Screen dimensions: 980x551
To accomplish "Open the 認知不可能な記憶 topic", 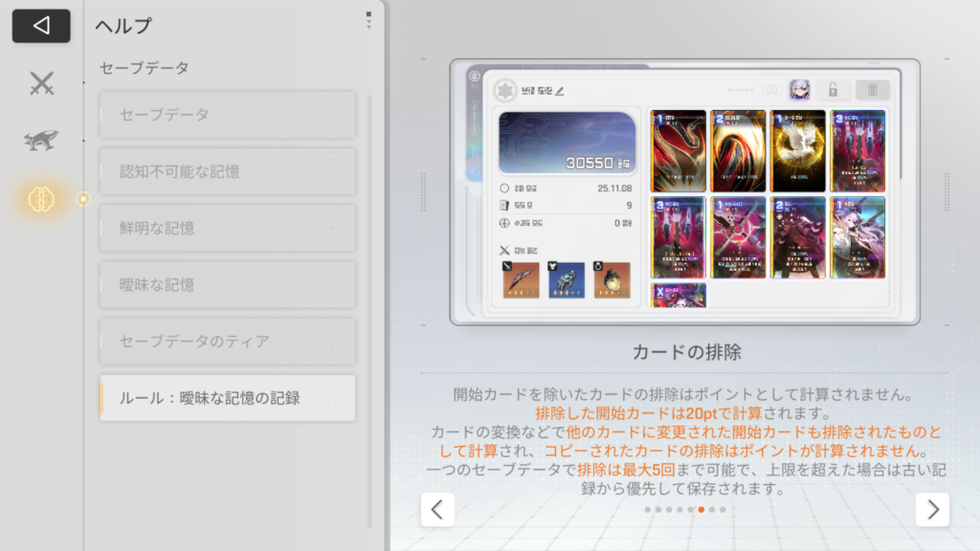I will click(228, 171).
